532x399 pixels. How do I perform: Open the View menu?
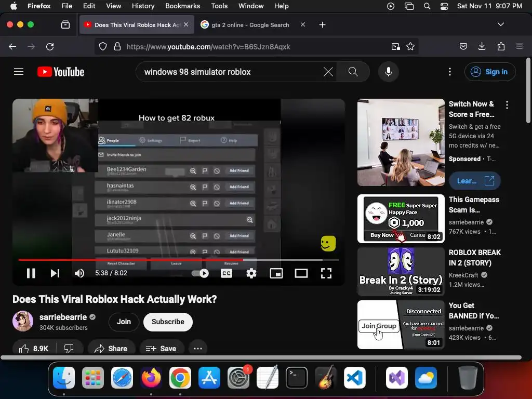[x=113, y=6]
